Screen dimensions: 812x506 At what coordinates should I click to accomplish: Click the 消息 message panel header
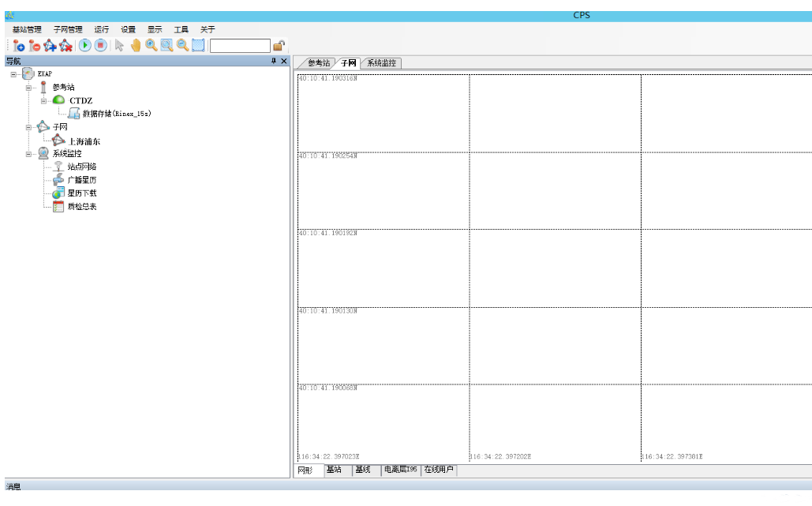pos(408,485)
